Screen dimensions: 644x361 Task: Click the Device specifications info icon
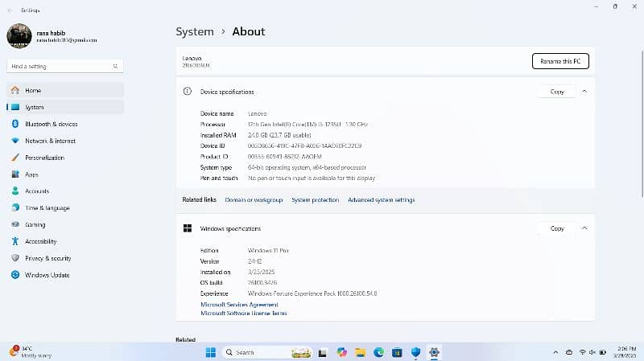[x=188, y=92]
